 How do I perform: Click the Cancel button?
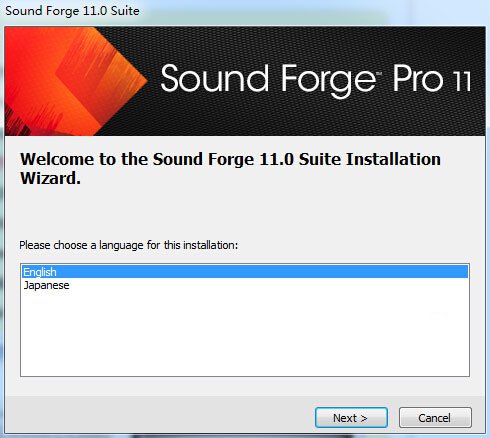[435, 417]
